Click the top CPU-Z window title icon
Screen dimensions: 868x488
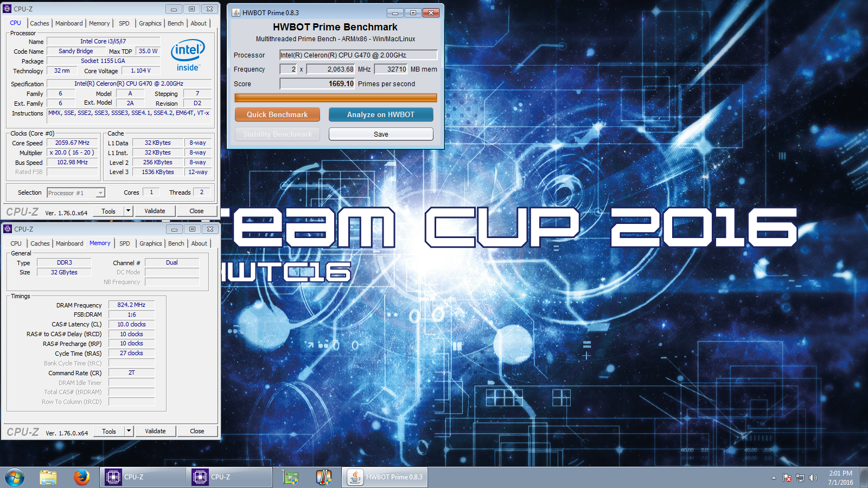[x=8, y=9]
